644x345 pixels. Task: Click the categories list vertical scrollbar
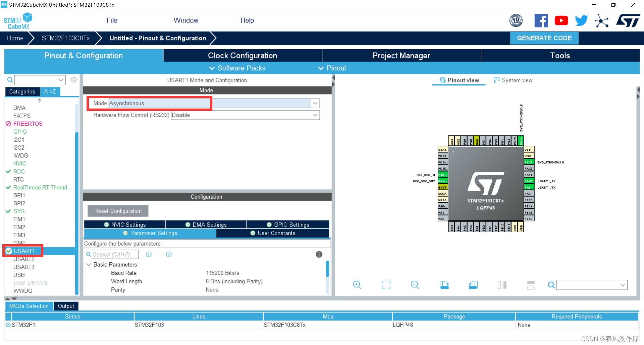pyautogui.click(x=76, y=213)
